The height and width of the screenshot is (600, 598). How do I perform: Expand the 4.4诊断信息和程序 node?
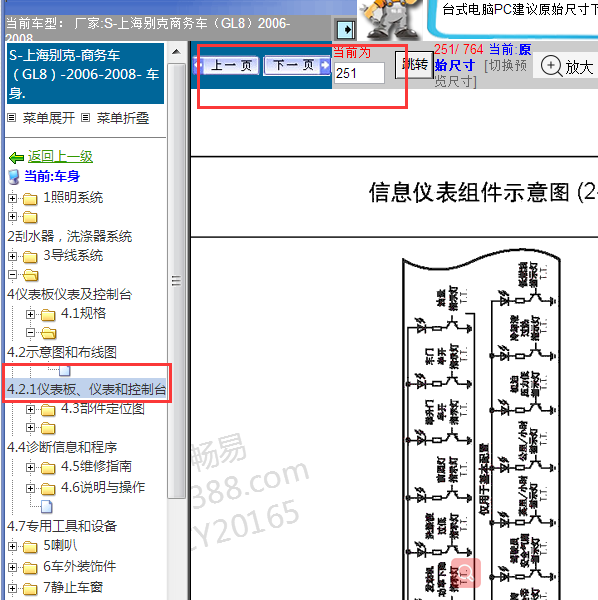[x=30, y=427]
